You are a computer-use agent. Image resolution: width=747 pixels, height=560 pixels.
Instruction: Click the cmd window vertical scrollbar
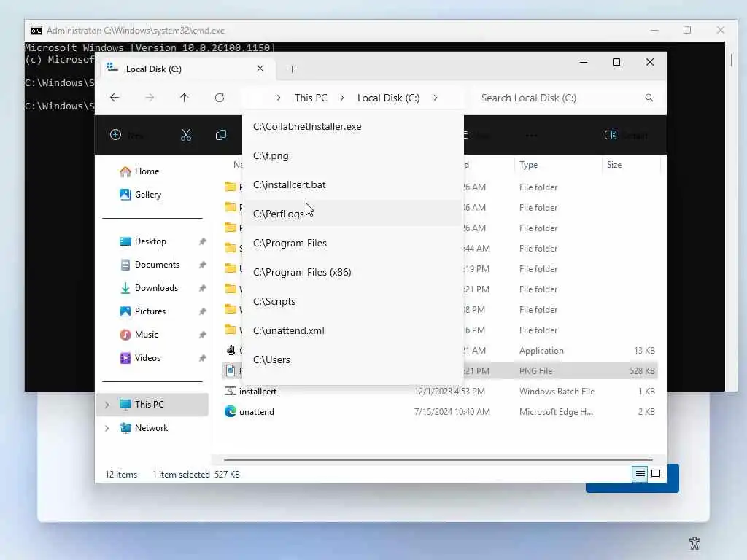coord(731,60)
